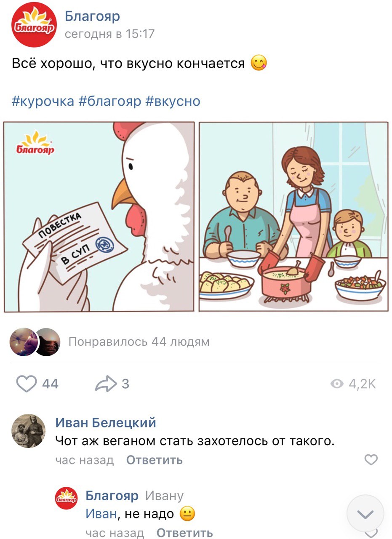This screenshot has height=539, width=392.
Task: Open the hashtag #курочка
Action: click(43, 101)
